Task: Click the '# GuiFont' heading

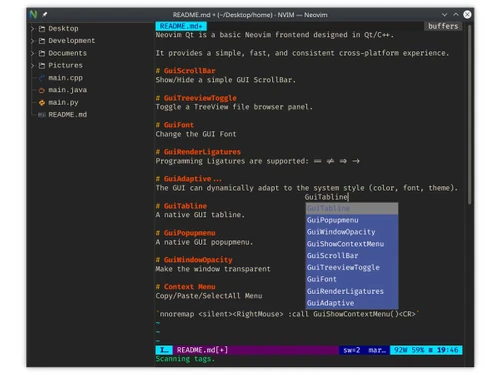Action: click(x=175, y=125)
